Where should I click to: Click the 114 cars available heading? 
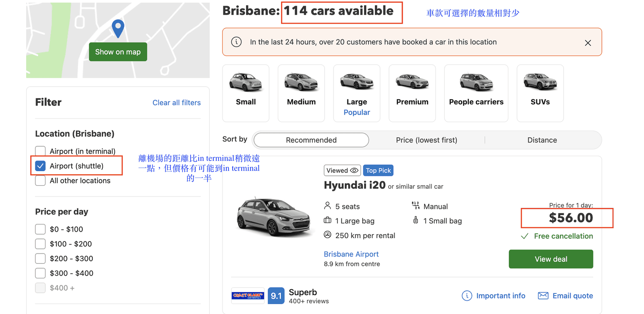(x=339, y=11)
